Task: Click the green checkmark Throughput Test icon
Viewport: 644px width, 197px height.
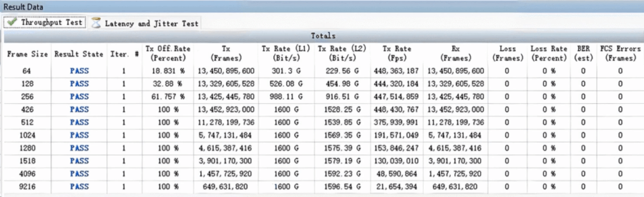Action: [x=12, y=23]
